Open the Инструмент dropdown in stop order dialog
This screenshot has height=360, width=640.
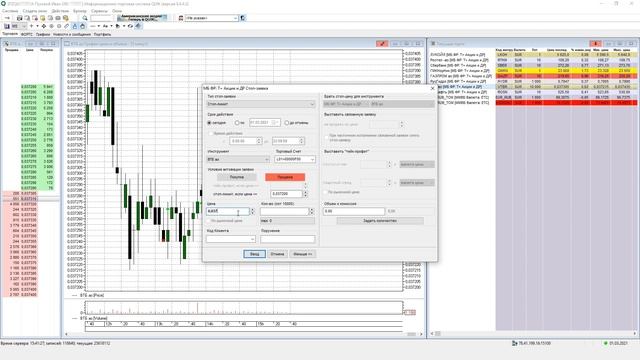[238, 159]
